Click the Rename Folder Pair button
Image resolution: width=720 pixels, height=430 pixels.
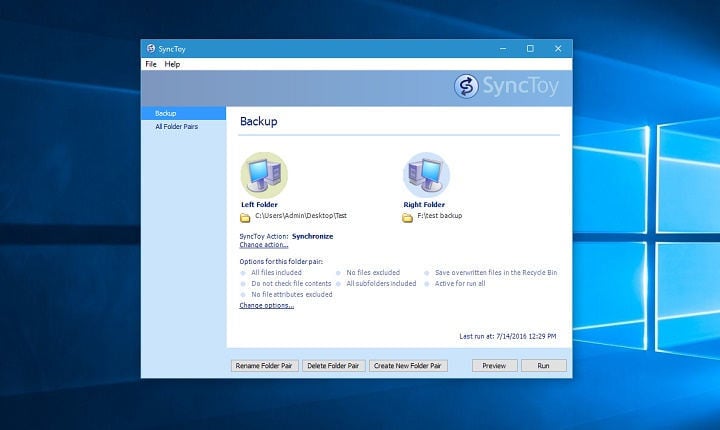tap(264, 366)
